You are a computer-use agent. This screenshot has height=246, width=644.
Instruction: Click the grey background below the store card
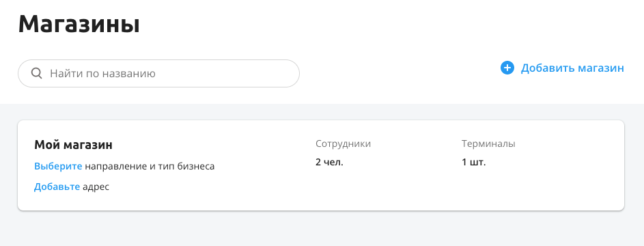[x=322, y=230]
